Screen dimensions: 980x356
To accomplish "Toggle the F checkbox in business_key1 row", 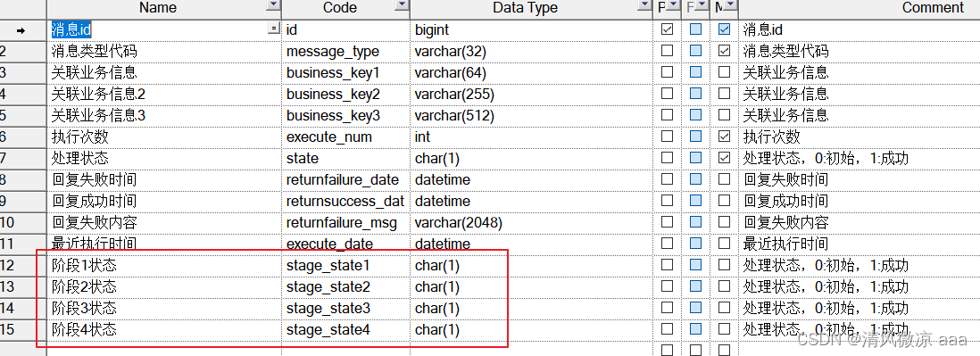I will [695, 71].
